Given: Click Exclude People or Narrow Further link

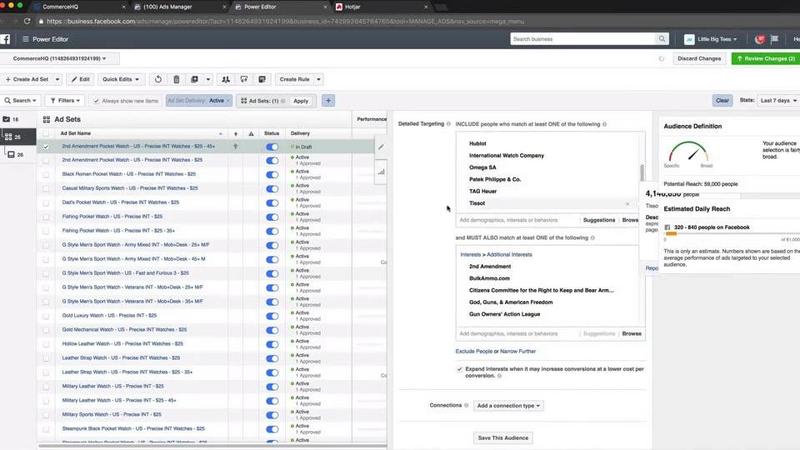Looking at the screenshot, I should 495,351.
